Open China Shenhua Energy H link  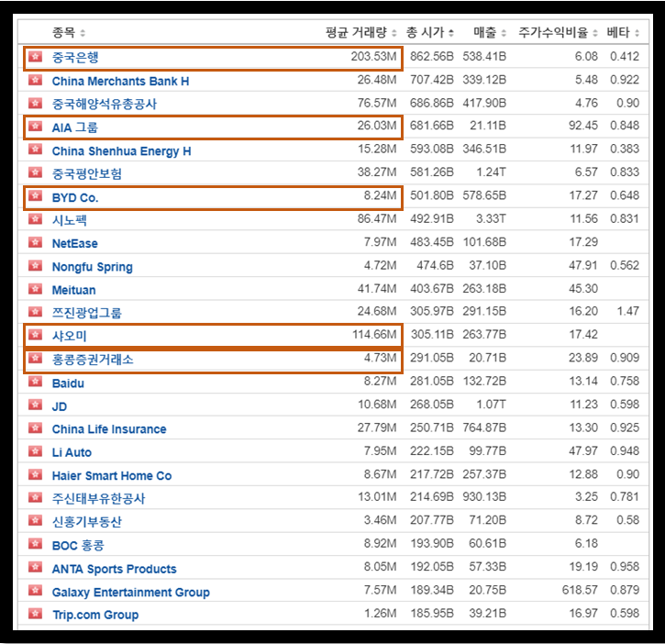pos(121,151)
